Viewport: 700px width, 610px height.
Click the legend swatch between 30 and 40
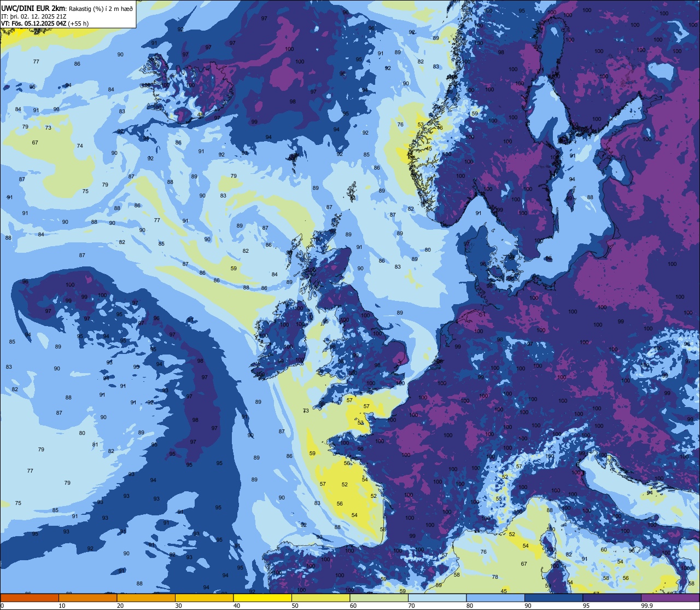tap(205, 597)
